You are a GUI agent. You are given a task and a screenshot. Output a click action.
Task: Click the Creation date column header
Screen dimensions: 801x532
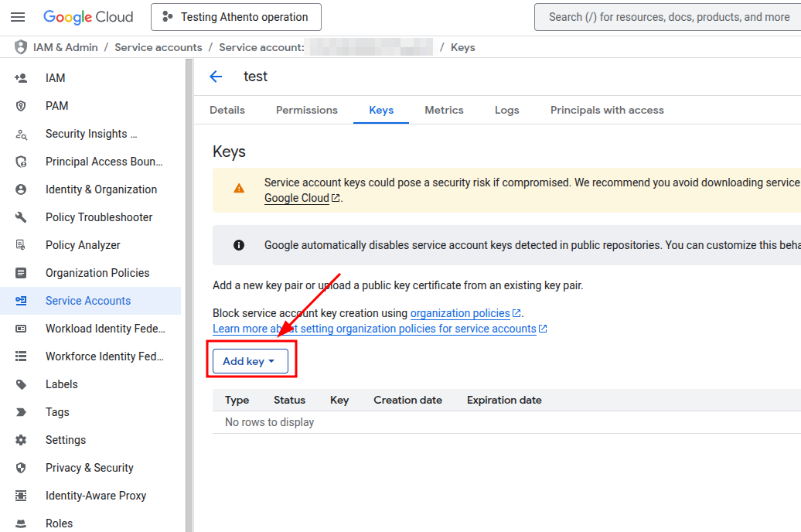pyautogui.click(x=407, y=400)
